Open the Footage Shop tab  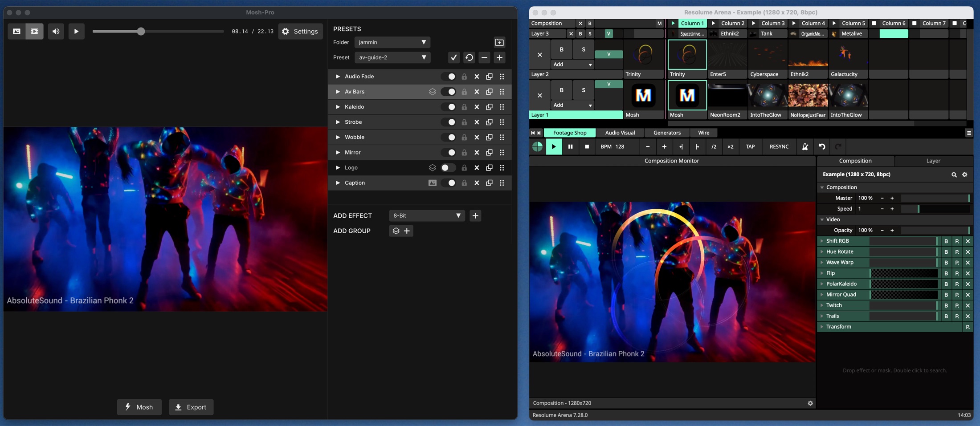click(569, 133)
